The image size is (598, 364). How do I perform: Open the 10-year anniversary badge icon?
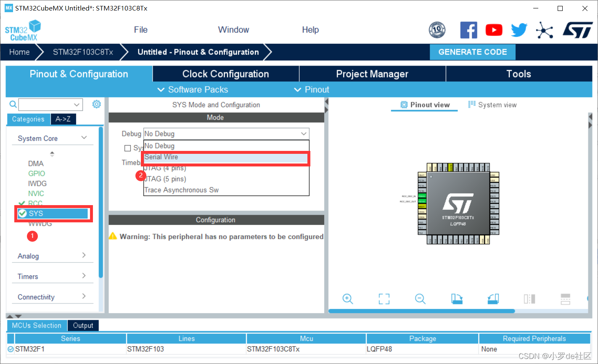coord(437,30)
